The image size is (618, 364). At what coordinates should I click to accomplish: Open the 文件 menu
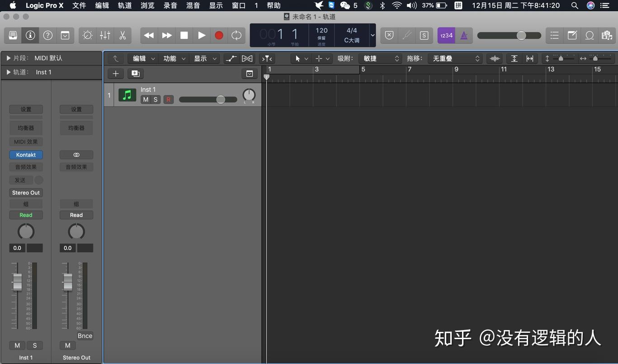(x=79, y=5)
